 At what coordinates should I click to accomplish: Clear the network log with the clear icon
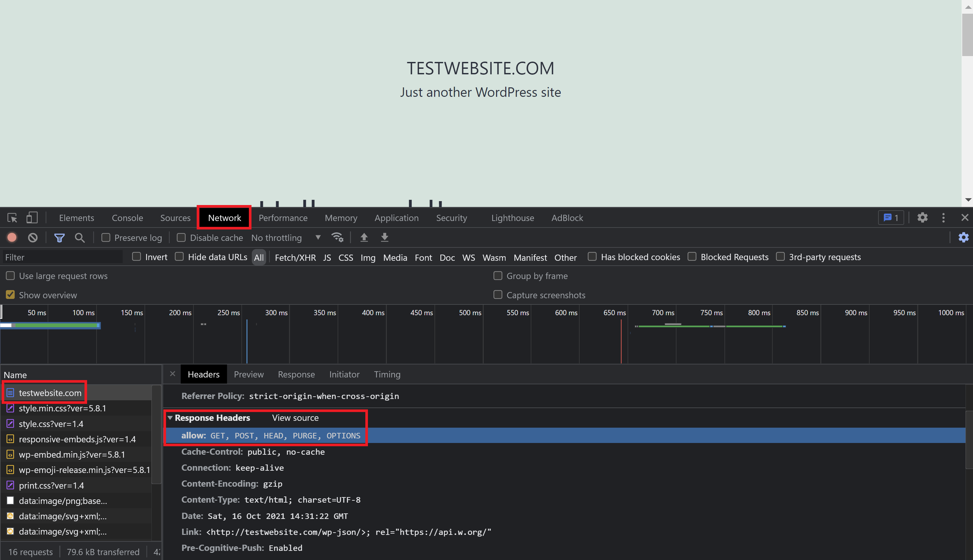click(33, 238)
